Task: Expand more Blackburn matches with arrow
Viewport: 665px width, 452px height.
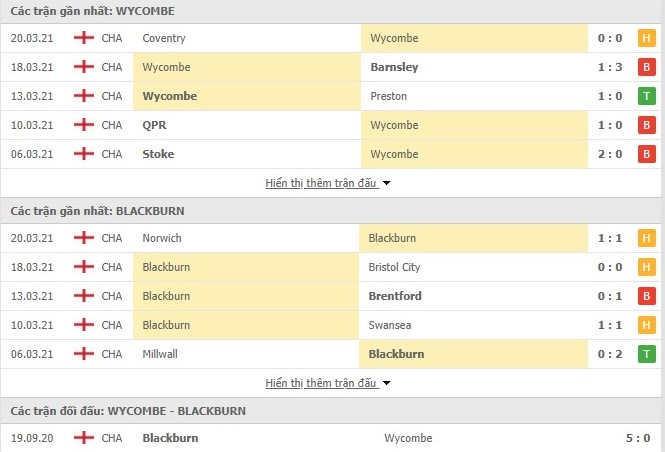Action: (386, 383)
